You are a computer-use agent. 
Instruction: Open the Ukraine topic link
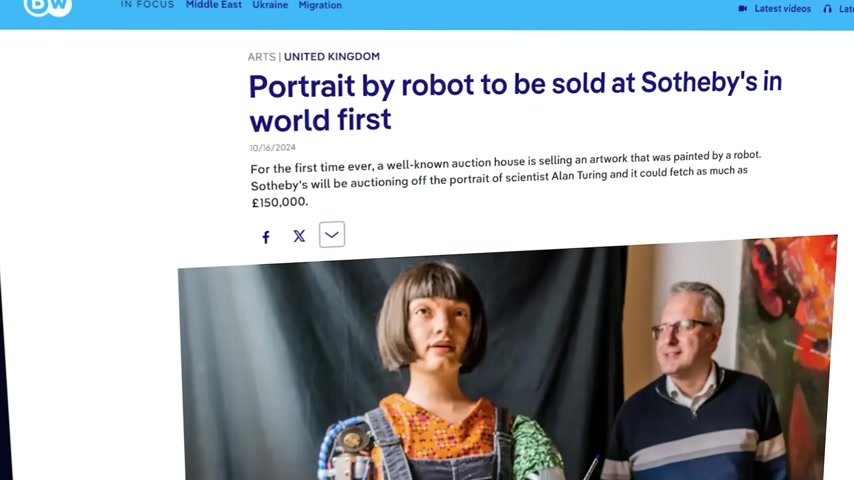click(x=270, y=5)
